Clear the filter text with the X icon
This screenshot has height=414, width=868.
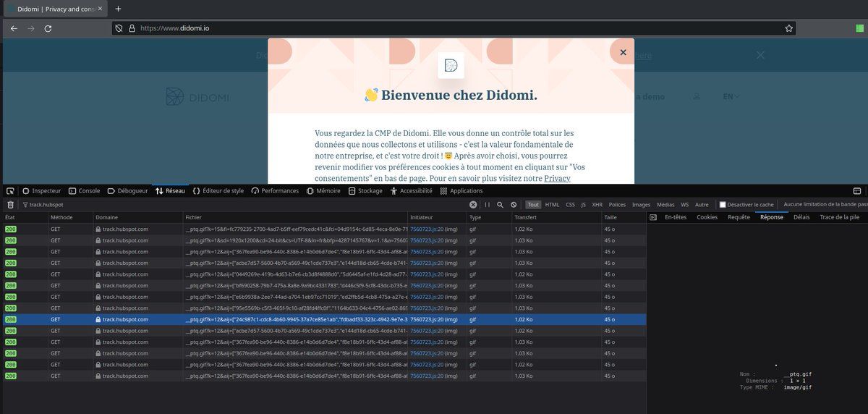click(x=473, y=205)
